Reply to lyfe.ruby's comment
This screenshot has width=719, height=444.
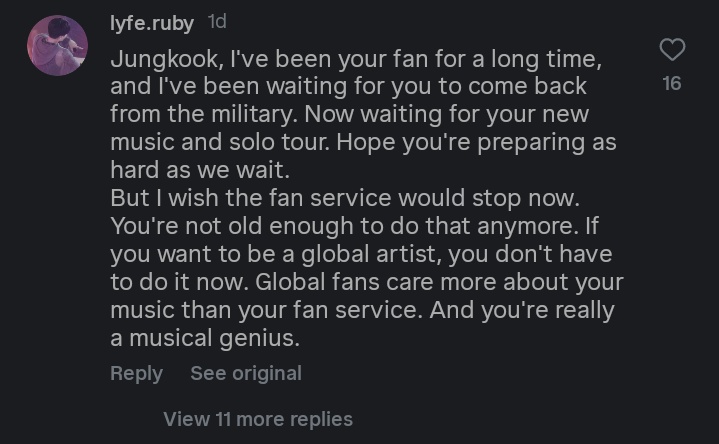tap(136, 373)
